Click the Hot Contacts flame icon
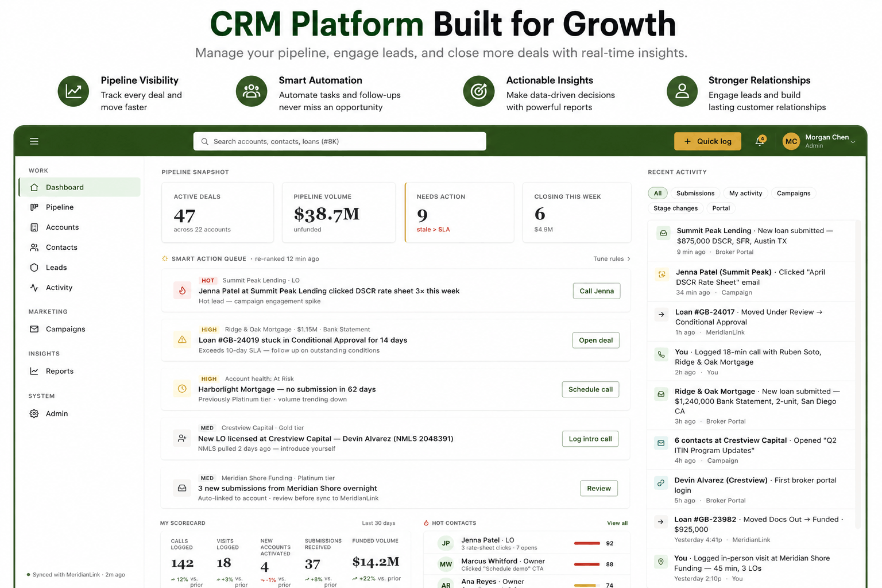 [426, 523]
